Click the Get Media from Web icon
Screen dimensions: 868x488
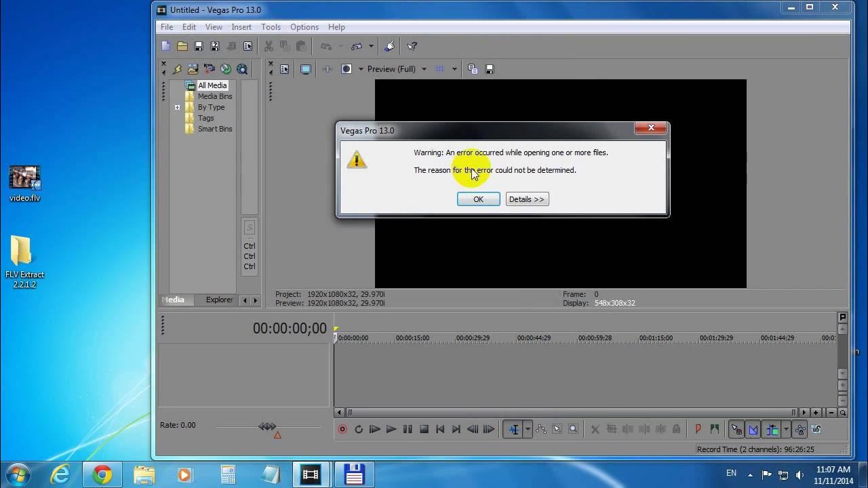(x=242, y=69)
